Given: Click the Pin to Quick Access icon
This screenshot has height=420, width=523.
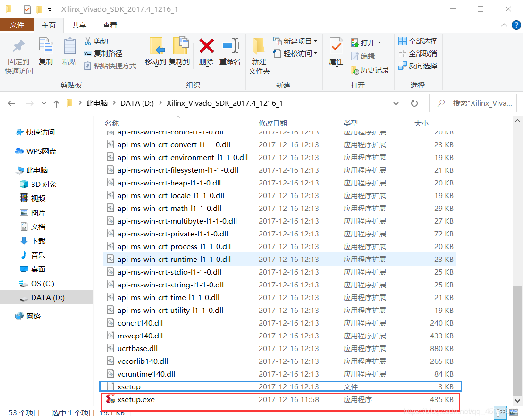Looking at the screenshot, I should pyautogui.click(x=19, y=47).
